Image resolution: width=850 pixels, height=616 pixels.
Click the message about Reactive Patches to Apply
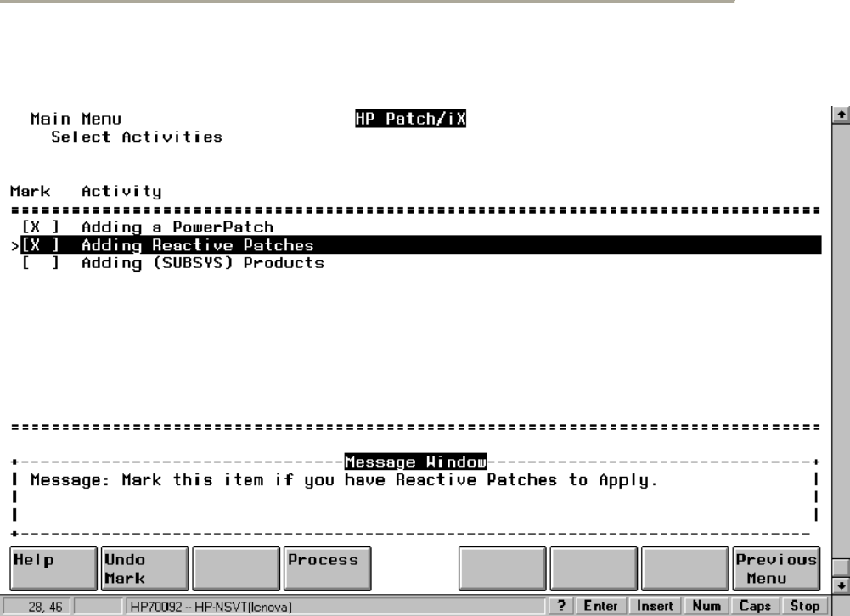click(x=344, y=480)
